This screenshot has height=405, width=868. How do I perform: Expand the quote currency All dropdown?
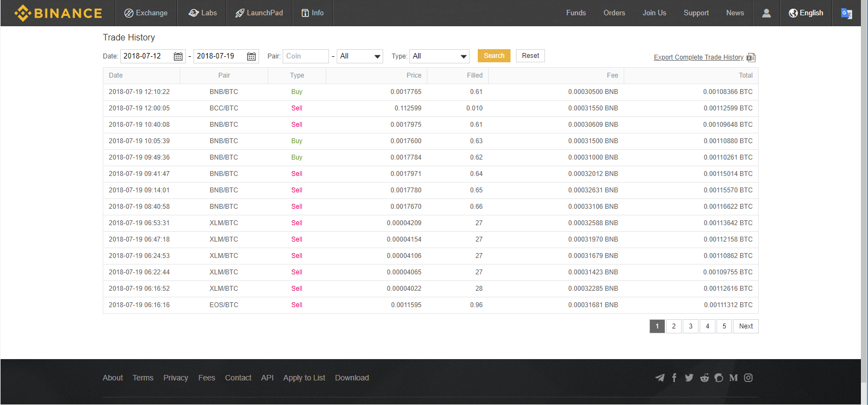point(360,56)
